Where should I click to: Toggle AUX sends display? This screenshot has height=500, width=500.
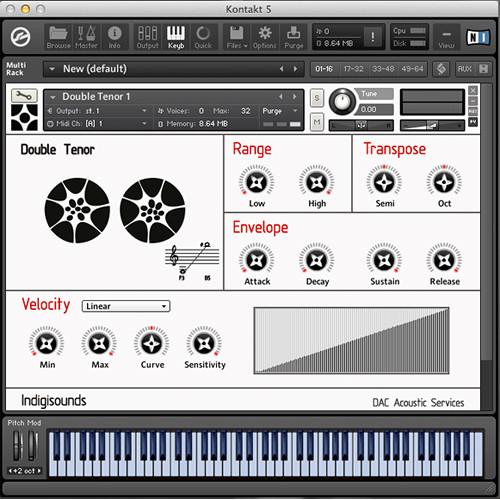point(465,69)
